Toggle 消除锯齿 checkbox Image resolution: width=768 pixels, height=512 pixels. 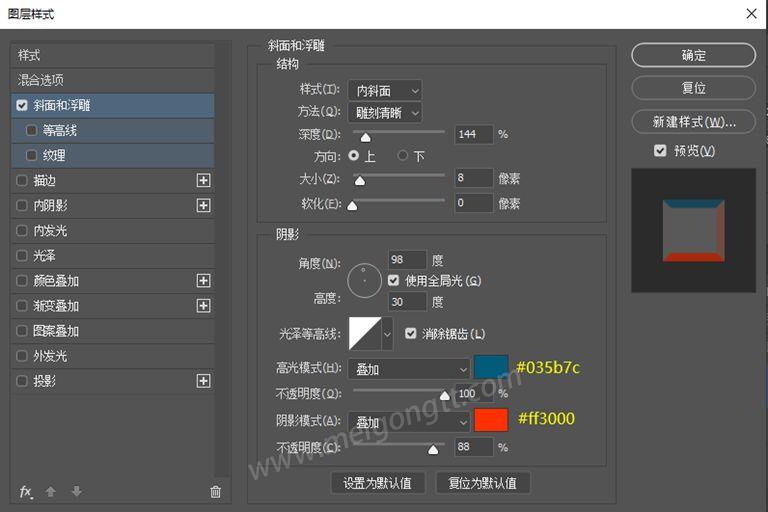410,334
